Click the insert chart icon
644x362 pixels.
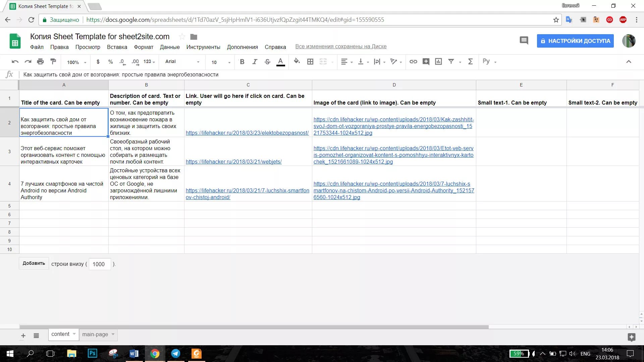pos(438,62)
